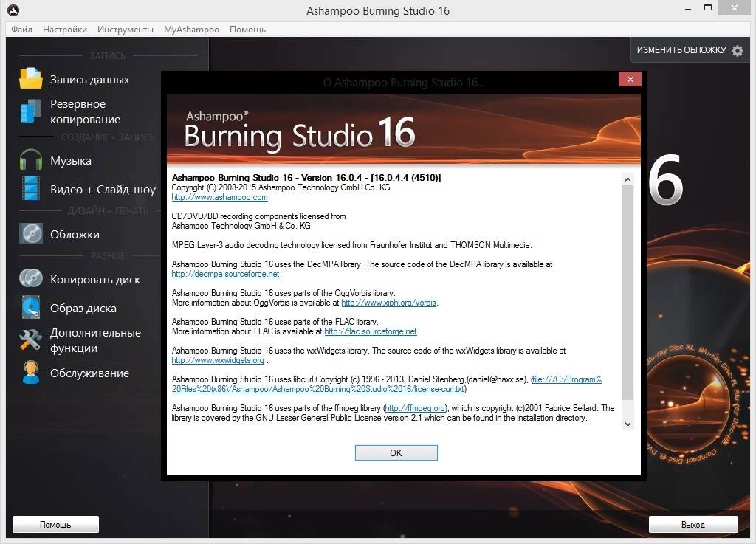This screenshot has height=544, width=756.
Task: Open the www.xiph.org/vorbis link
Action: coord(388,303)
